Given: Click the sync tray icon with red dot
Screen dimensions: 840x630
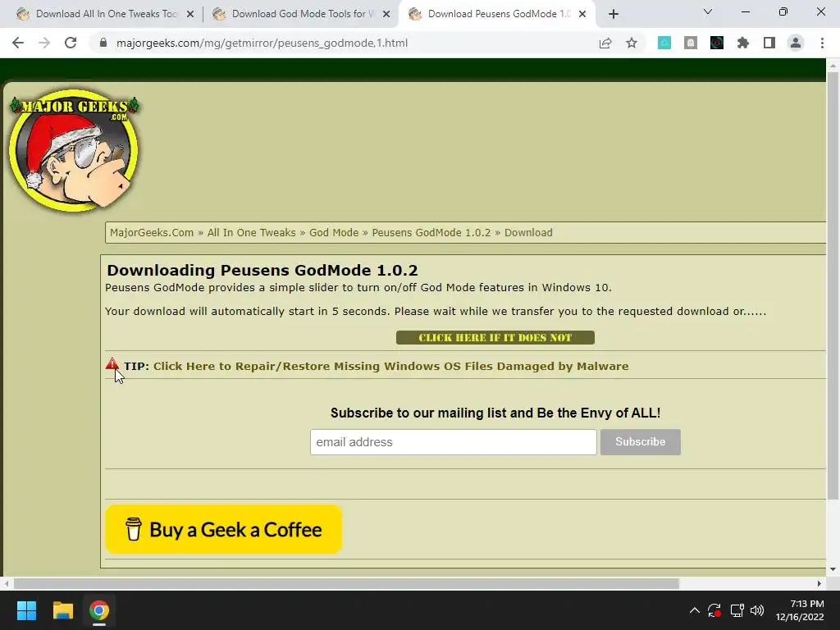Looking at the screenshot, I should (714, 610).
